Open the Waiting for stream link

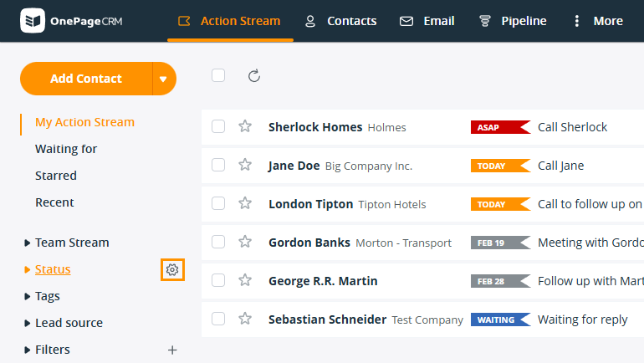(66, 149)
